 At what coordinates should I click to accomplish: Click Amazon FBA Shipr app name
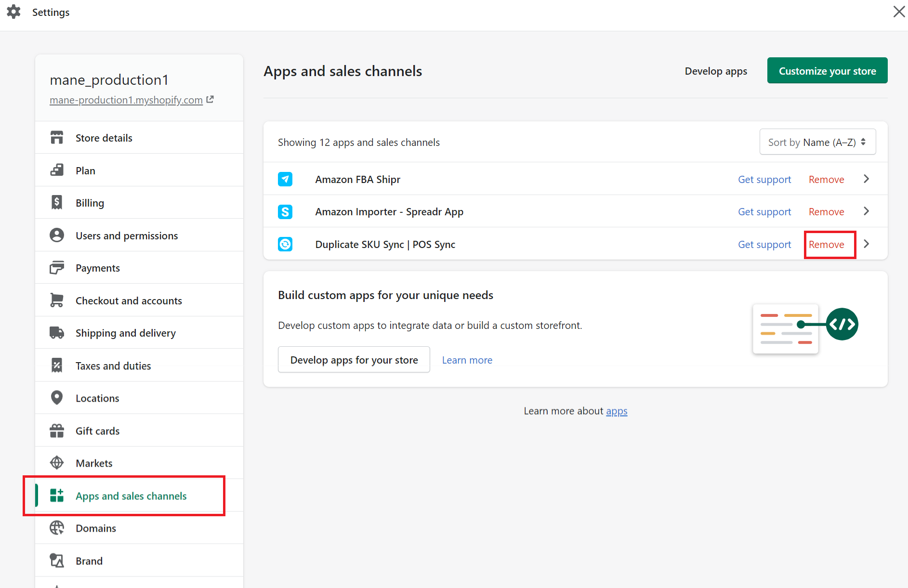tap(358, 179)
